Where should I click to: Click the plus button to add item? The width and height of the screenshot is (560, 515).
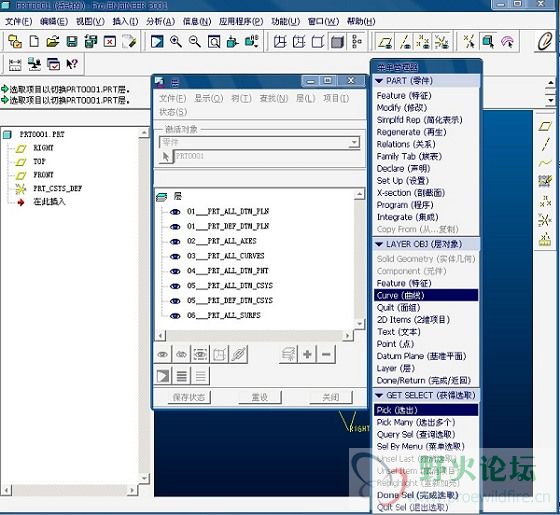307,354
